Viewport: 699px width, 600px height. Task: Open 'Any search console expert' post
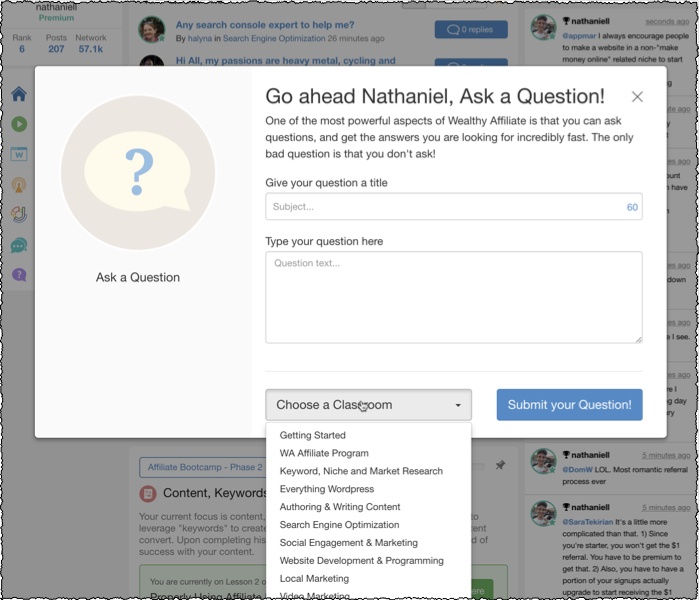(265, 25)
